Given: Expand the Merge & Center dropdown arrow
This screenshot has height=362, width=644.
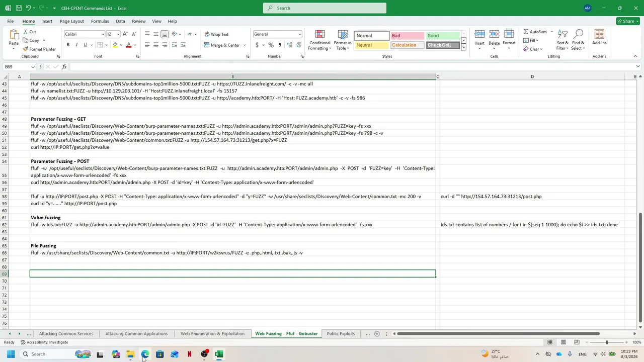Looking at the screenshot, I should (x=245, y=45).
